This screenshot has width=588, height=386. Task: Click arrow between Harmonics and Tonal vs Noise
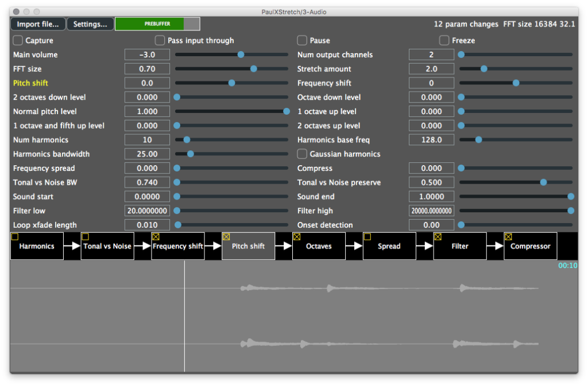tap(72, 246)
